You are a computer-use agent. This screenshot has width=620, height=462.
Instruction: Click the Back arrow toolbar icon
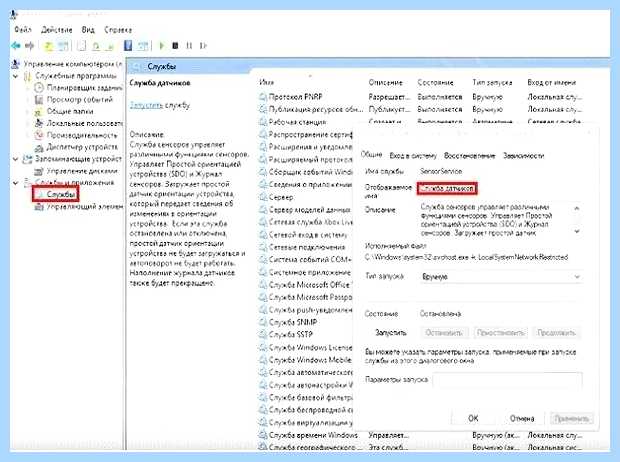click(x=15, y=46)
